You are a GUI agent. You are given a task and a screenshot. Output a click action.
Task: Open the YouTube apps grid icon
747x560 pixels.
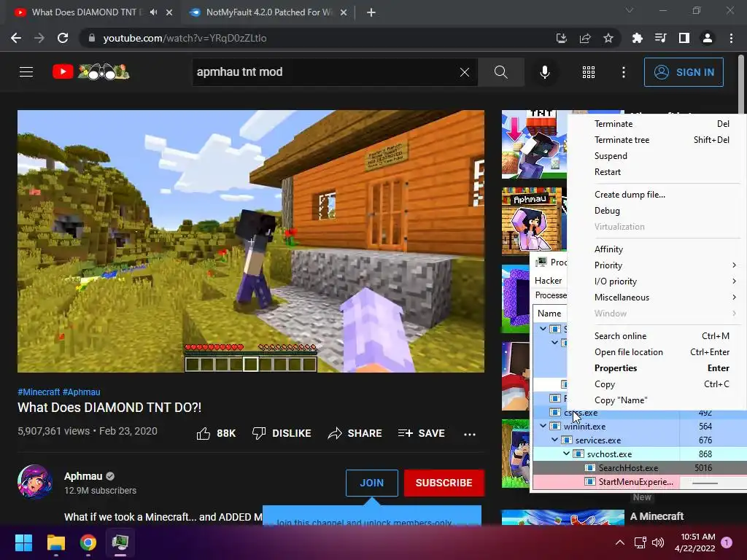pyautogui.click(x=589, y=72)
